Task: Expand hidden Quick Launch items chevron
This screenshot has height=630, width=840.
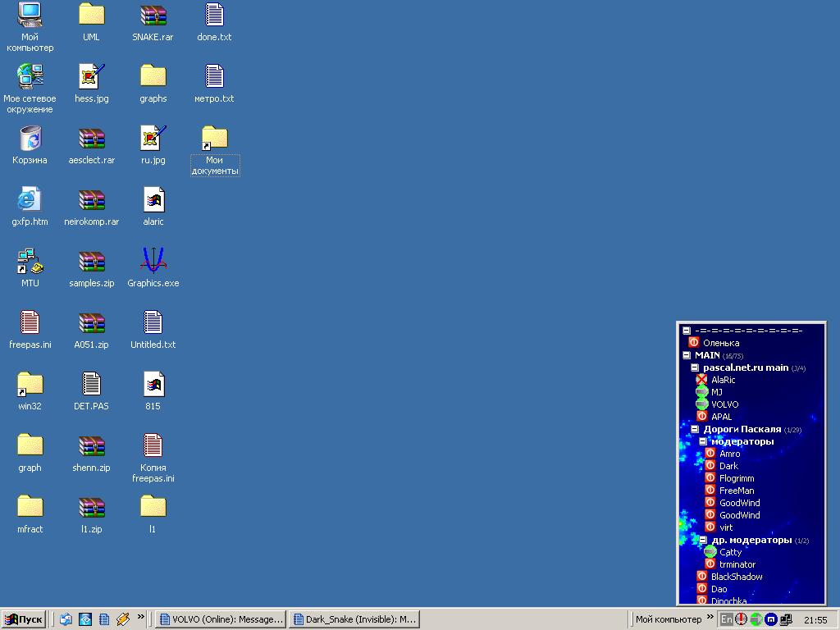Action: click(141, 617)
